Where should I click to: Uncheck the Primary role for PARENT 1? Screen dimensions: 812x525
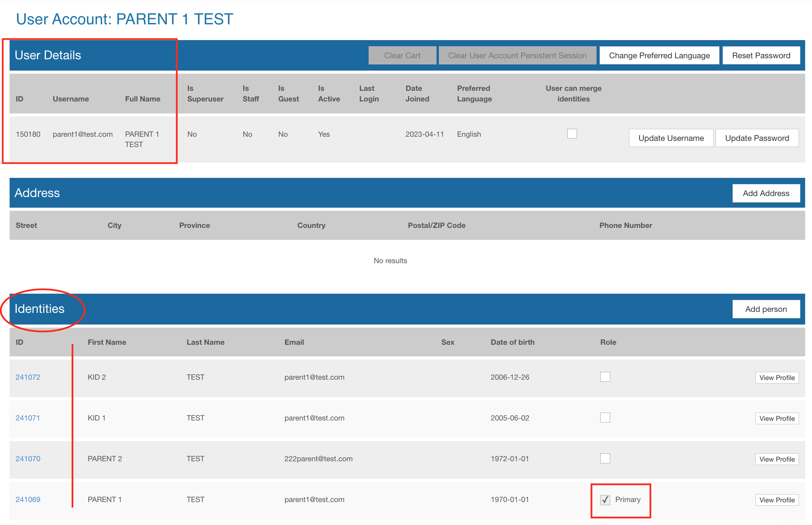pos(605,500)
